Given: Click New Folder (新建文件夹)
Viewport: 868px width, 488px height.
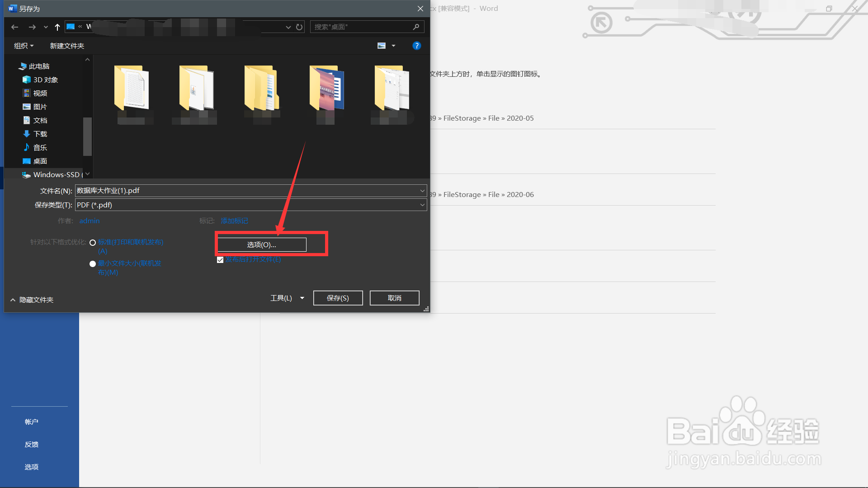Looking at the screenshot, I should (x=67, y=46).
